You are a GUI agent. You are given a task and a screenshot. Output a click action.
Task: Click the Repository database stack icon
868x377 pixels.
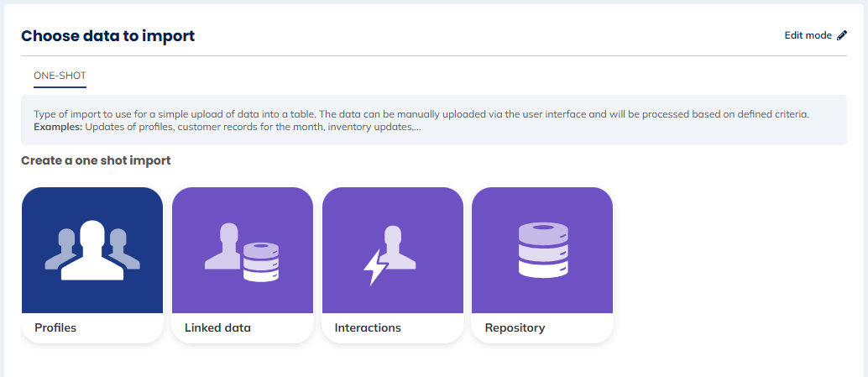(x=542, y=250)
